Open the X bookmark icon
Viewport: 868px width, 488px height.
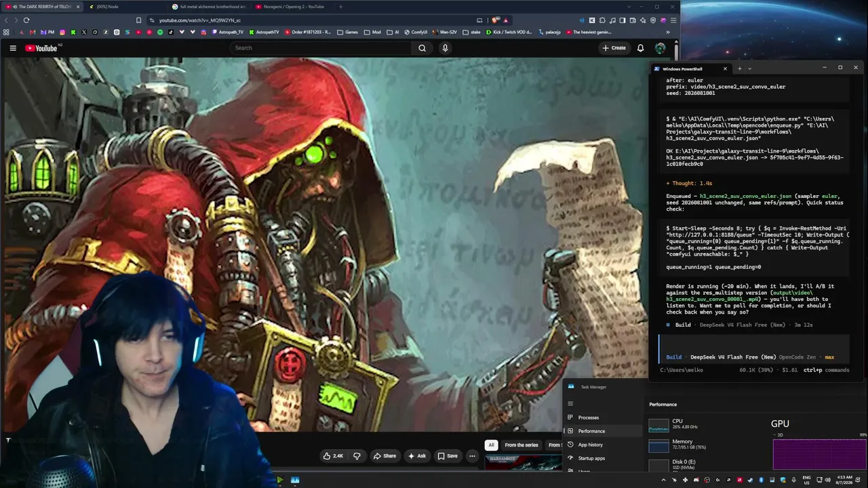coord(84,32)
